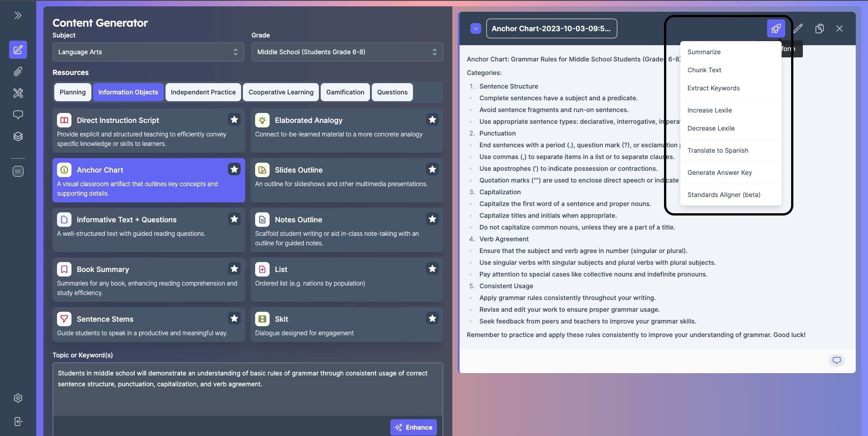Choose Summarize from the transform menu
This screenshot has height=436, width=868.
tap(730, 52)
